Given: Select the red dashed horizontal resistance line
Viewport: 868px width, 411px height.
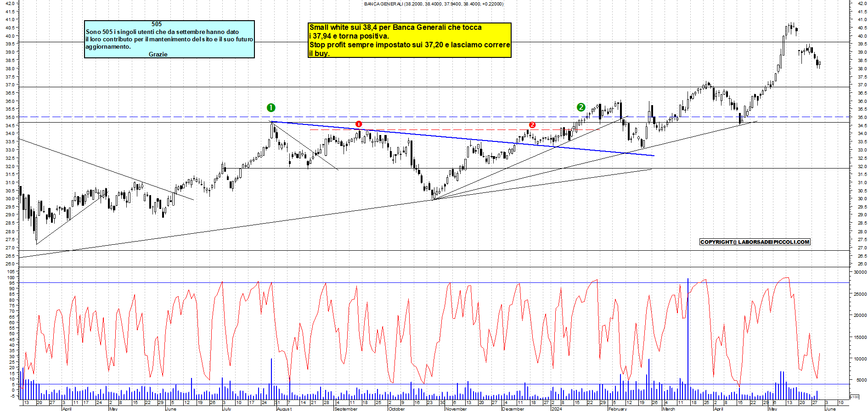Looking at the screenshot, I should click(455, 129).
